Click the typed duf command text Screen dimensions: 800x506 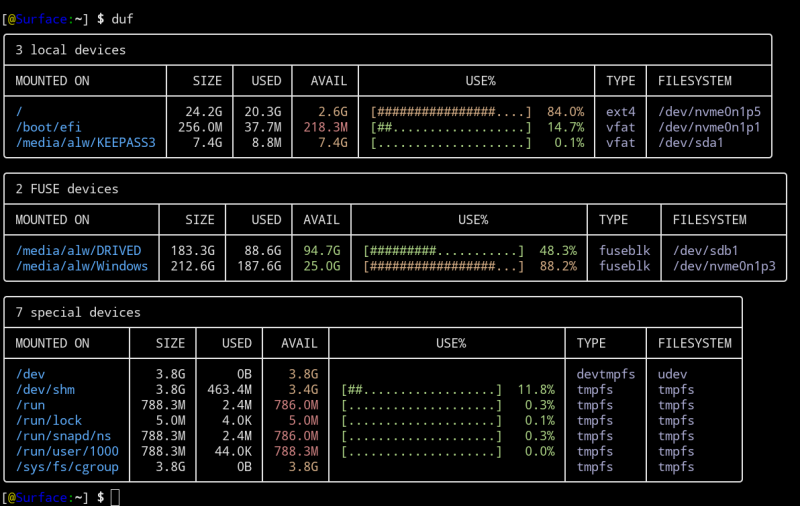tap(123, 19)
